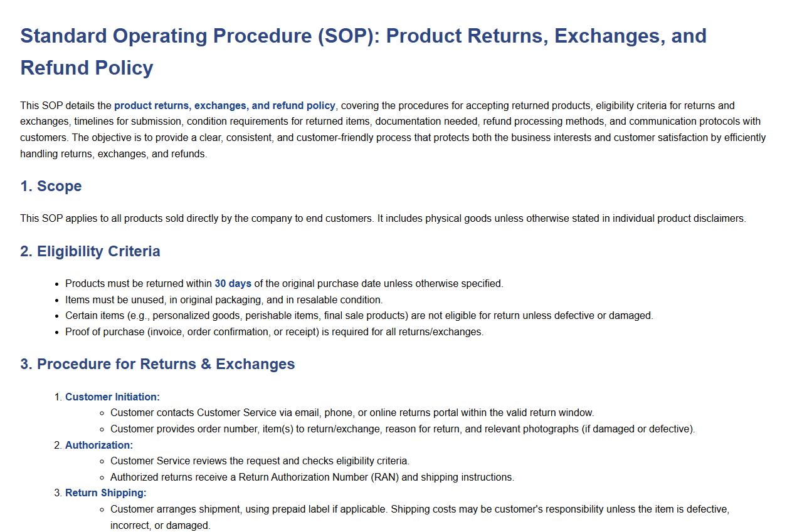The width and height of the screenshot is (792, 532).
Task: Click the 'Items must be unused' bullet
Action: coord(224,300)
